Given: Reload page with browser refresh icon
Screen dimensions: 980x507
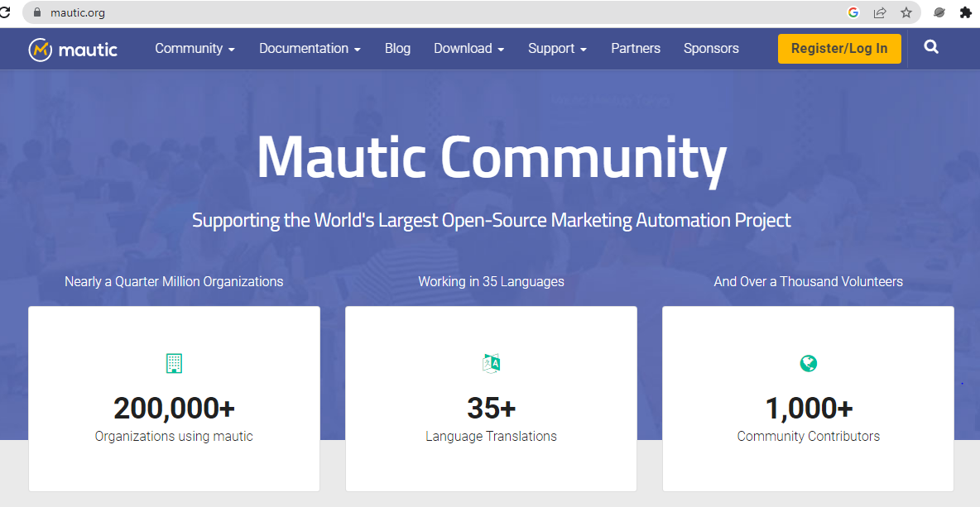Looking at the screenshot, I should point(4,12).
